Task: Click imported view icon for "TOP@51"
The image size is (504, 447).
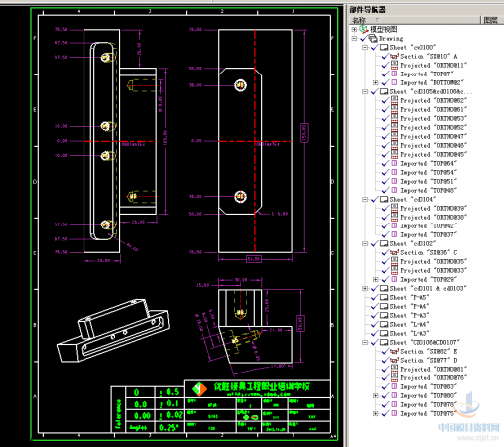Action: [394, 181]
